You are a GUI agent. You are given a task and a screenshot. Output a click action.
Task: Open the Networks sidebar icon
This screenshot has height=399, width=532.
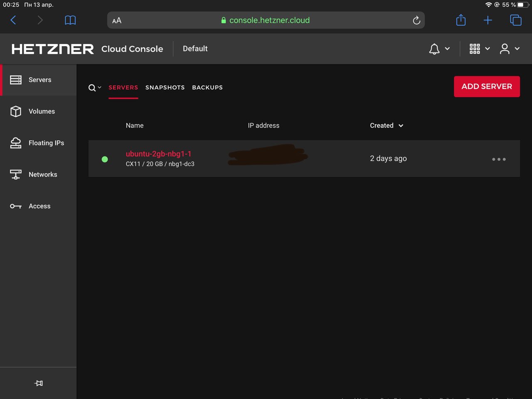[16, 175]
